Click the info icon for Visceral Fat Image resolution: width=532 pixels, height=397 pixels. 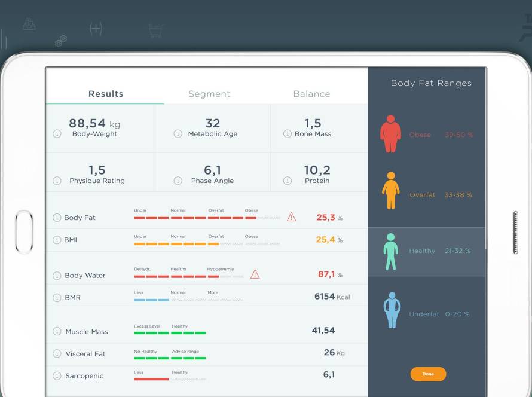click(x=57, y=353)
